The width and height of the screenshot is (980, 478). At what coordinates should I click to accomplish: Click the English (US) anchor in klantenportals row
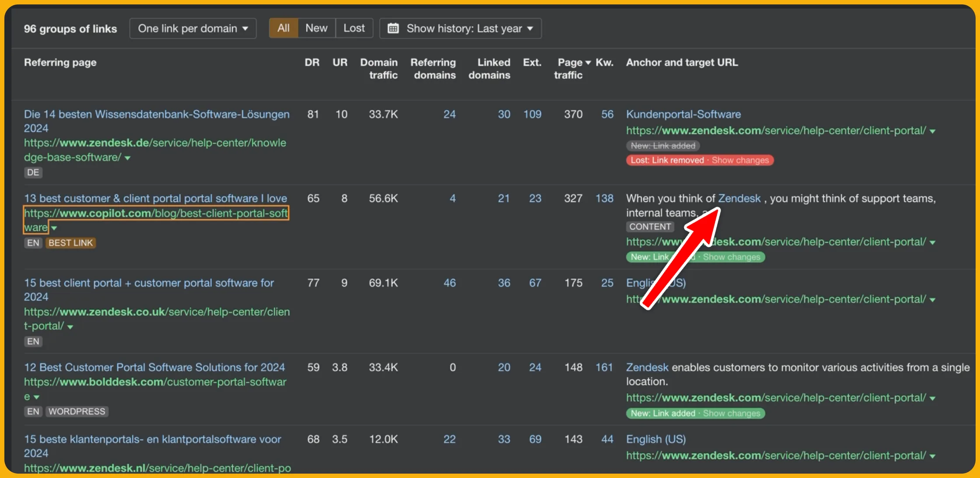(656, 439)
